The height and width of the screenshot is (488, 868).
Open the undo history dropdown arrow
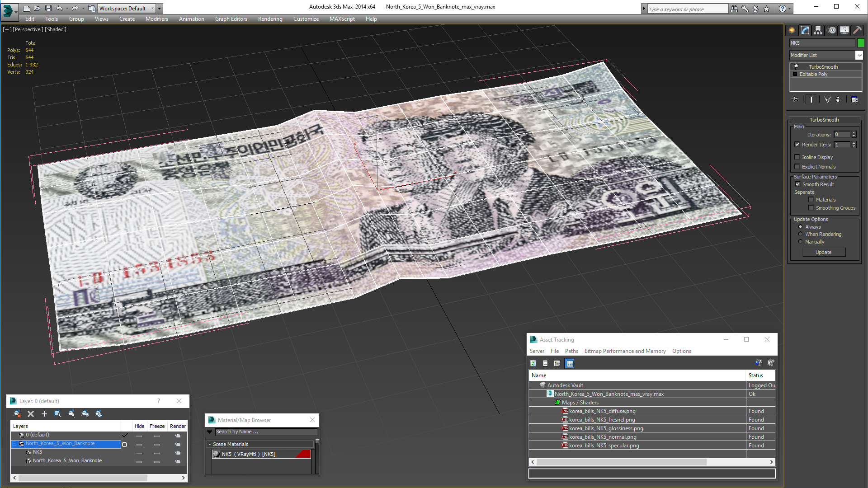(67, 8)
